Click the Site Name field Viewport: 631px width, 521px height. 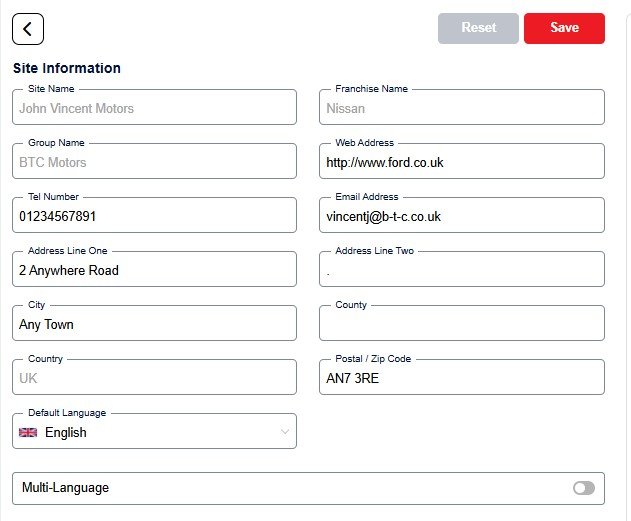click(155, 107)
